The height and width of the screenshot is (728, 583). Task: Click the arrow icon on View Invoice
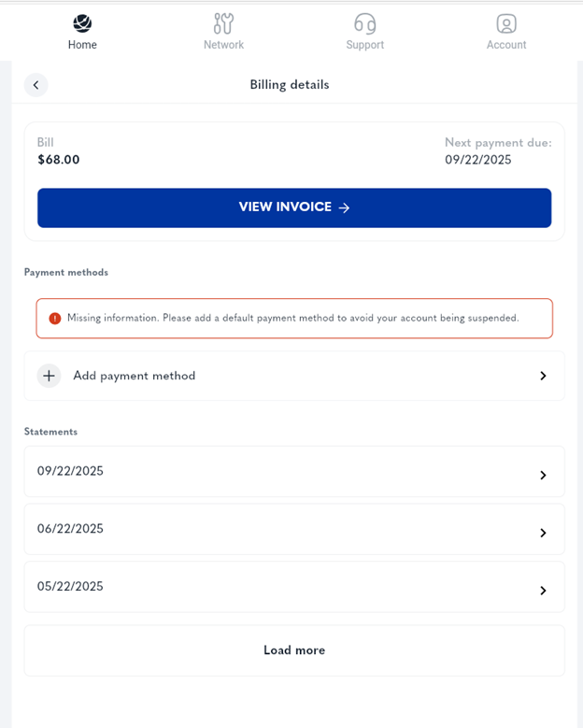pos(344,208)
